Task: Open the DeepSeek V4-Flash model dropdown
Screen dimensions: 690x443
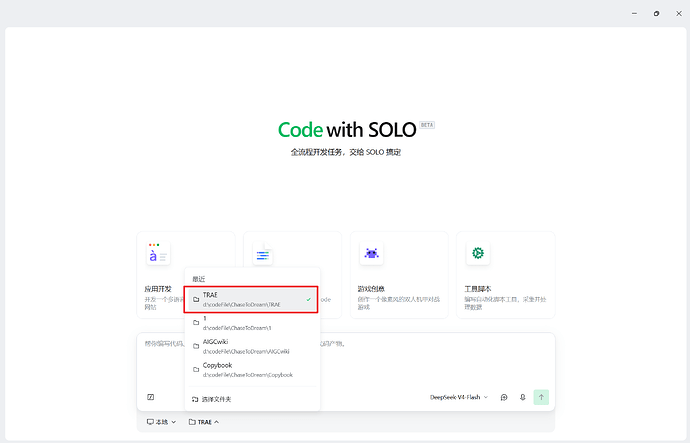Action: [459, 397]
